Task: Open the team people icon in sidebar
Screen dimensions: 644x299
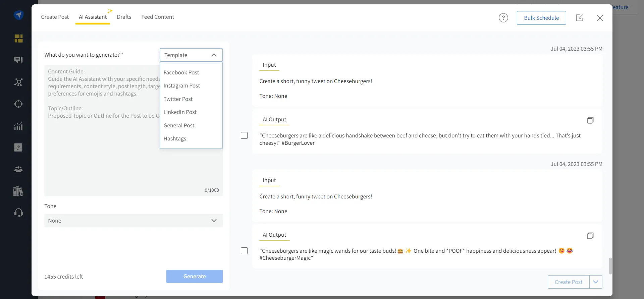Action: tap(18, 169)
